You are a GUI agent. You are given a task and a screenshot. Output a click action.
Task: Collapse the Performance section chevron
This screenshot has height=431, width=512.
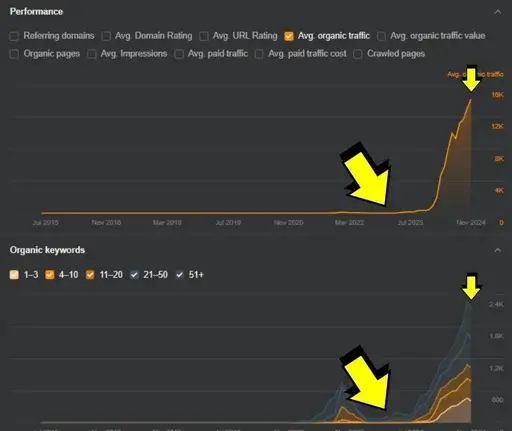[498, 12]
